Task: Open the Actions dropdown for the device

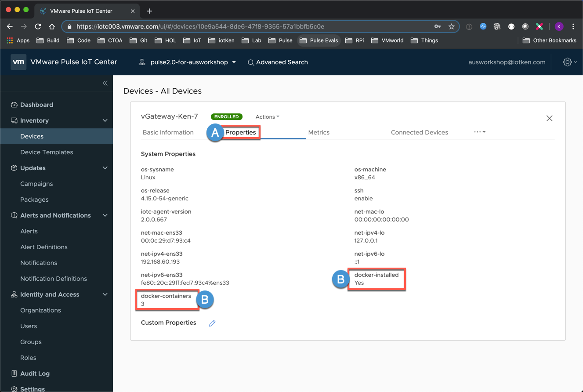Action: pos(267,117)
